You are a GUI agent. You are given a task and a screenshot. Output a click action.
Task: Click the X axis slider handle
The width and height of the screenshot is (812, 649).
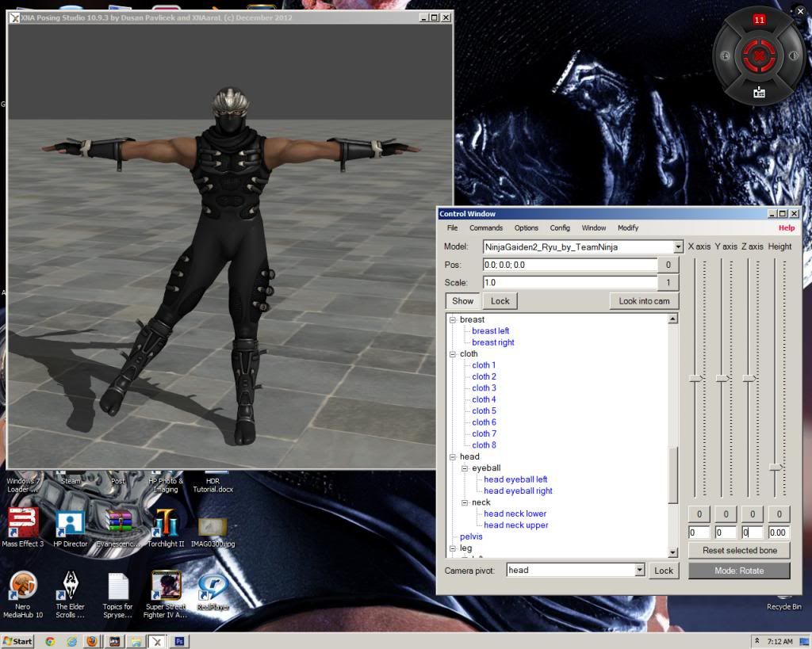coord(696,378)
